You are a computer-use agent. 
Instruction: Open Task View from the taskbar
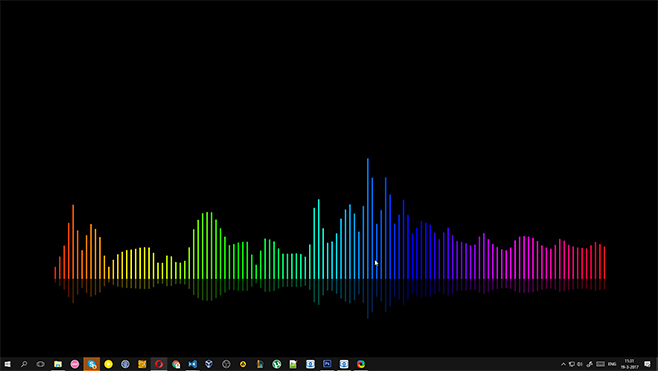click(x=40, y=364)
